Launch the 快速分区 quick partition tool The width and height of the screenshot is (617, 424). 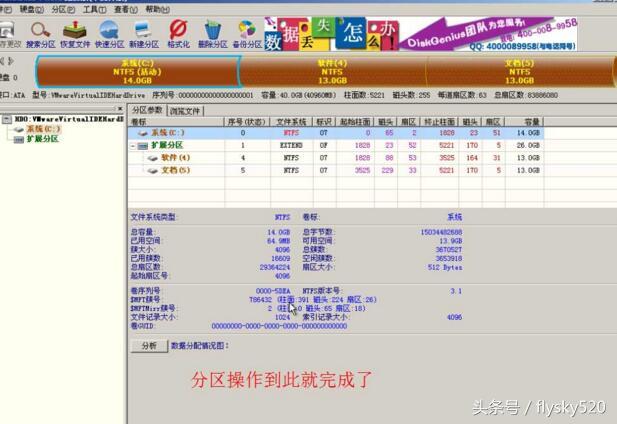pyautogui.click(x=109, y=35)
